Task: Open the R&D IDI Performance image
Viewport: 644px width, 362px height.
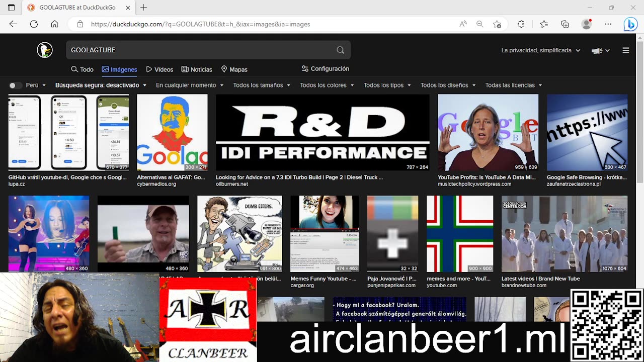Action: (x=323, y=133)
